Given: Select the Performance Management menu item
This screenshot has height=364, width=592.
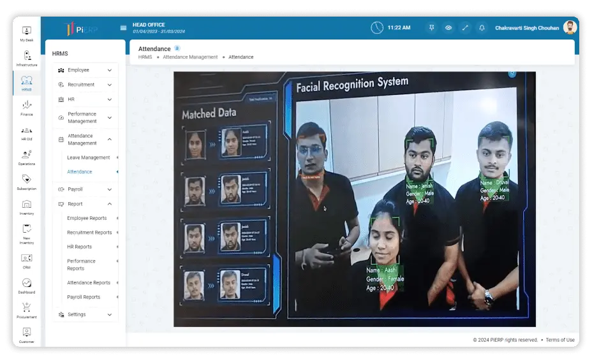Looking at the screenshot, I should (x=85, y=118).
